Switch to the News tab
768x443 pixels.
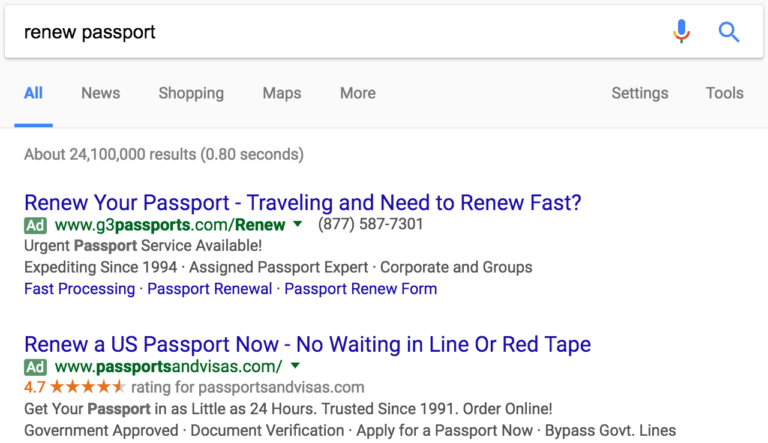click(x=100, y=93)
